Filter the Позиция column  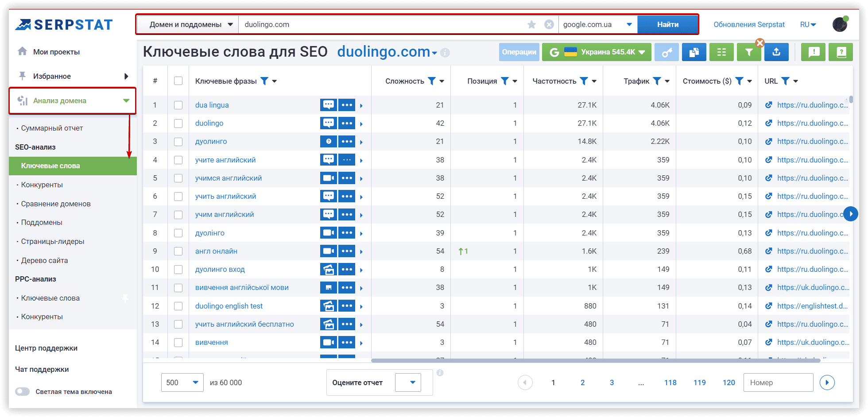(505, 81)
